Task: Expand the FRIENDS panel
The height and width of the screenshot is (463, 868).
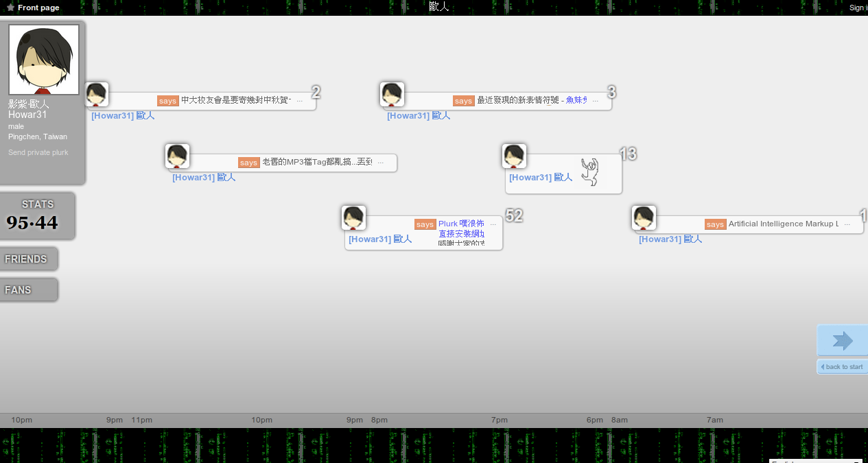Action: point(27,259)
